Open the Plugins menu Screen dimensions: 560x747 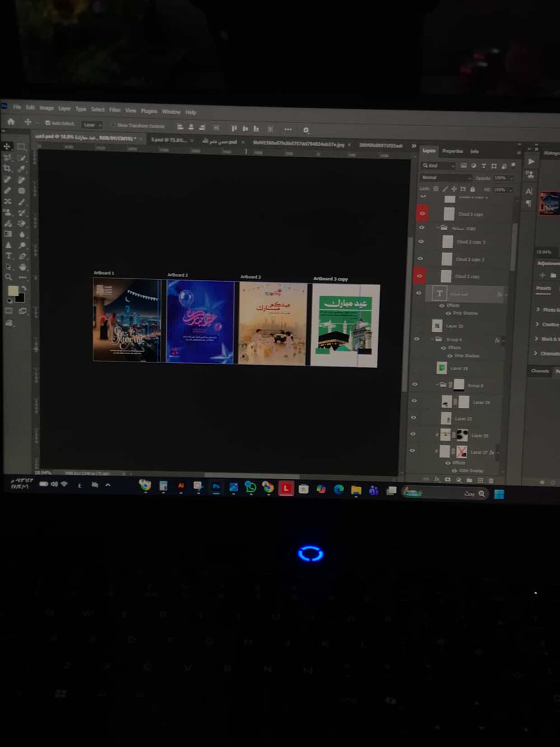(149, 111)
